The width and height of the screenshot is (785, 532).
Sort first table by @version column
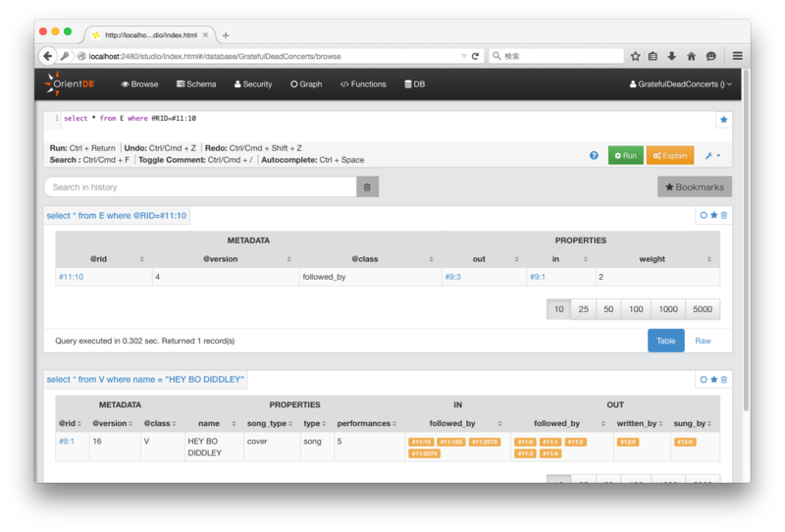click(226, 259)
